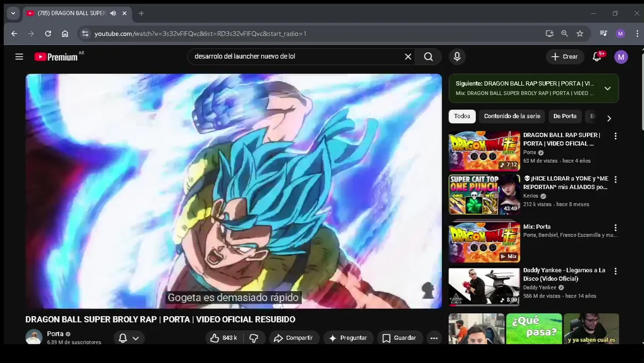This screenshot has width=644, height=363.
Task: Go forward with the browser forward arrow
Action: coord(31,34)
